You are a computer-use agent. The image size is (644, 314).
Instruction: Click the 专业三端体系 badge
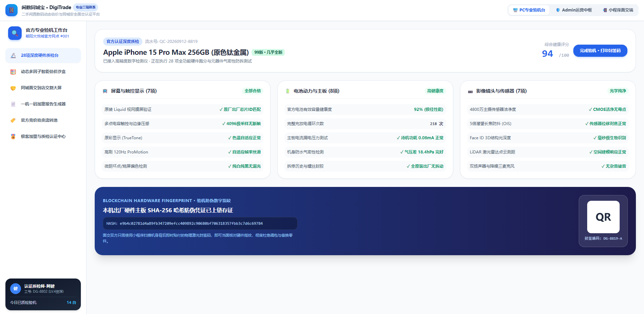[86, 7]
